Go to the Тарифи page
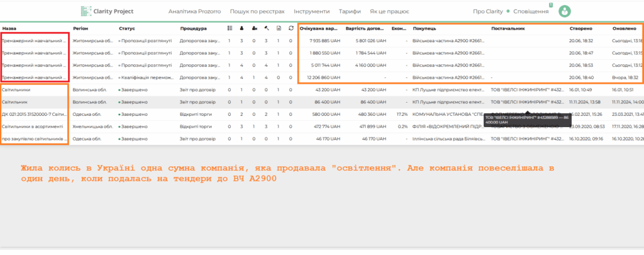The image size is (644, 255). point(350,11)
